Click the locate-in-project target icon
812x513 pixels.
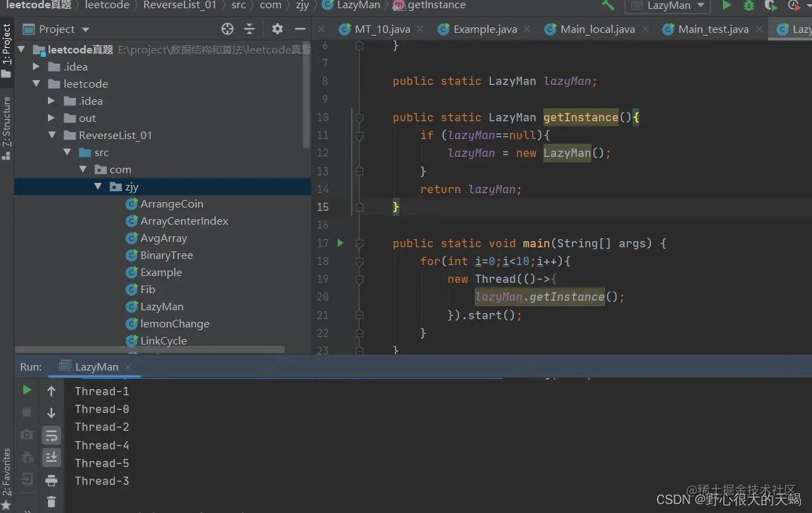tap(227, 29)
